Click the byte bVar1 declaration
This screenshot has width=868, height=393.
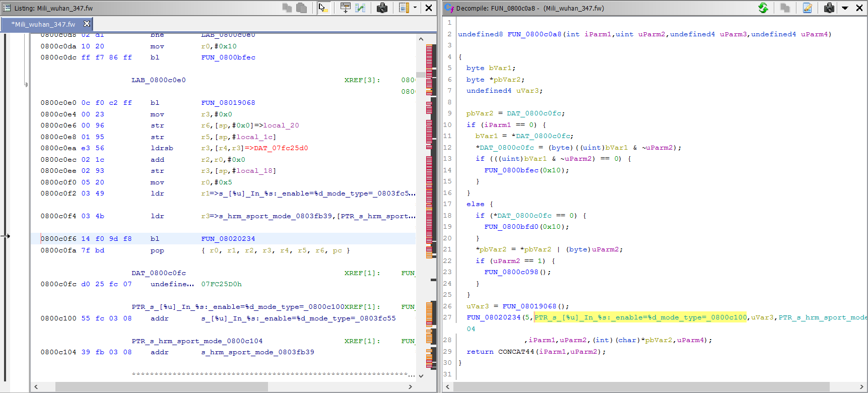tap(491, 68)
